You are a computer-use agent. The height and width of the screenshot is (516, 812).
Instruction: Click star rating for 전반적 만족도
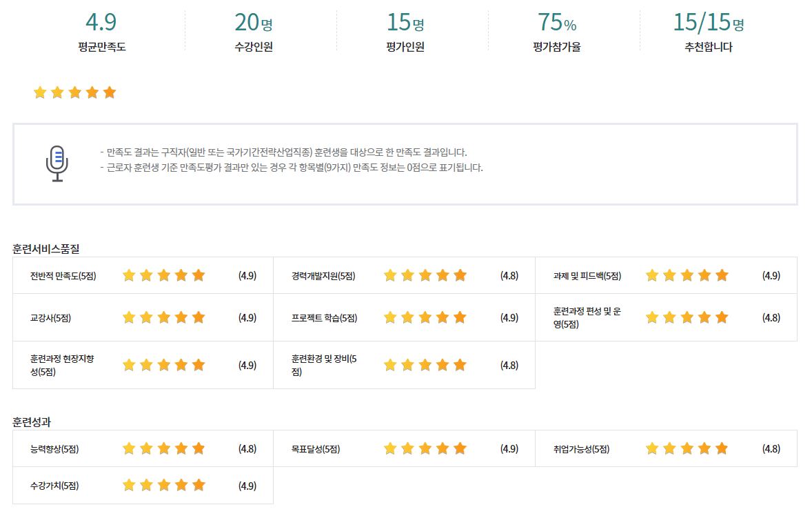163,276
